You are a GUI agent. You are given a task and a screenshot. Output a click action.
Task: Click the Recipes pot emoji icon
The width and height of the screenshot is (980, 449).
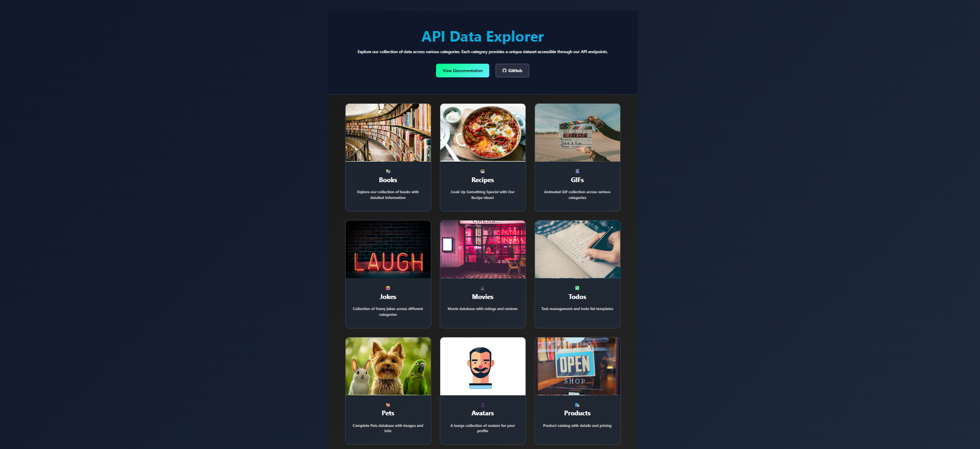tap(483, 171)
